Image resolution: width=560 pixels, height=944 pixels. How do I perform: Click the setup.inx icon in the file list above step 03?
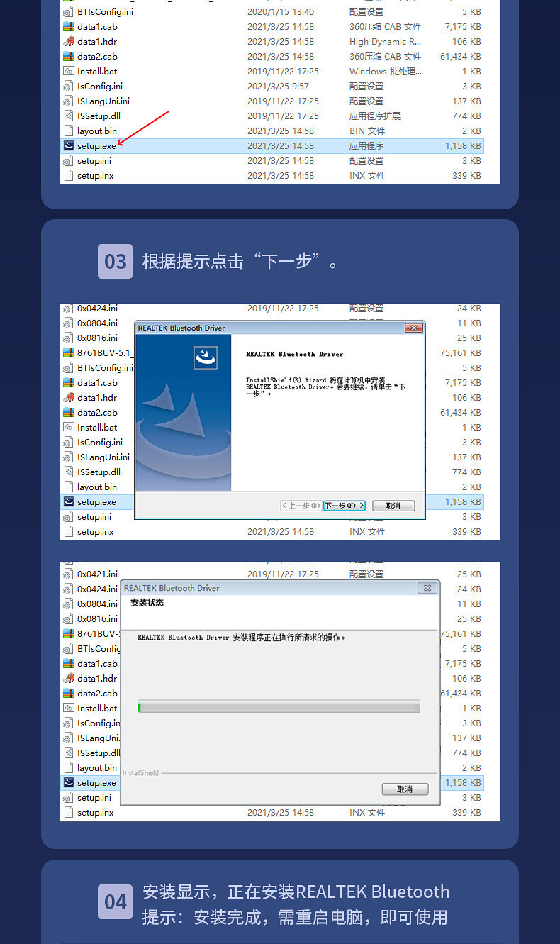69,175
